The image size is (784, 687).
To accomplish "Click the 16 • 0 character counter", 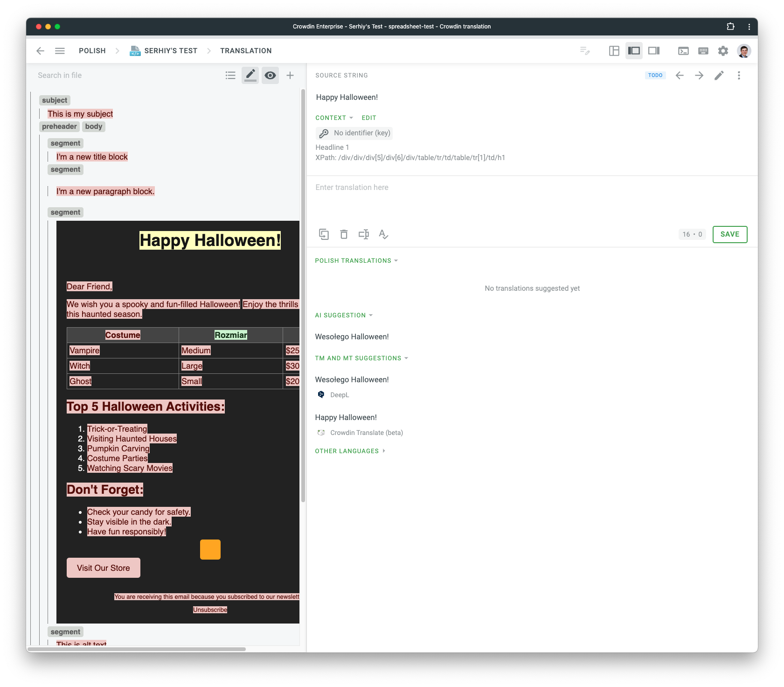I will pyautogui.click(x=692, y=234).
